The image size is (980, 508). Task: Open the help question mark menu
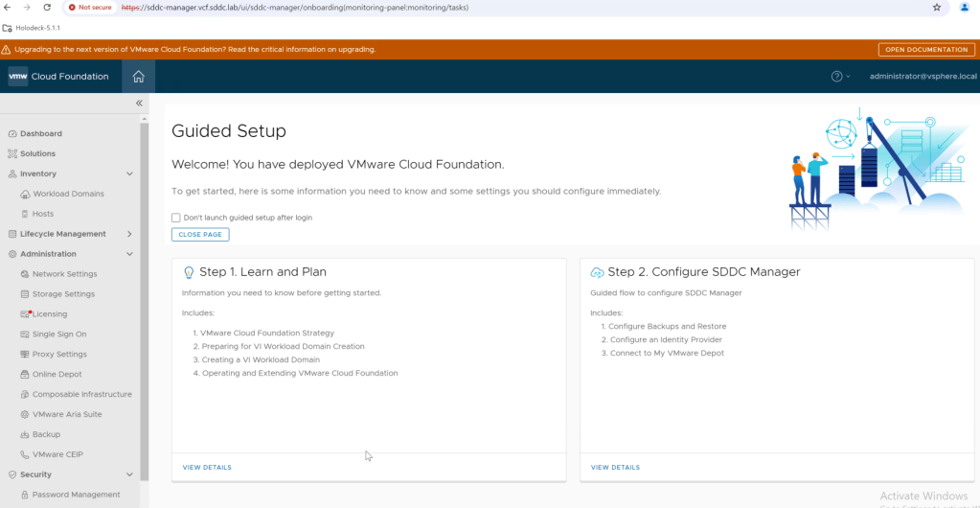[x=837, y=77]
